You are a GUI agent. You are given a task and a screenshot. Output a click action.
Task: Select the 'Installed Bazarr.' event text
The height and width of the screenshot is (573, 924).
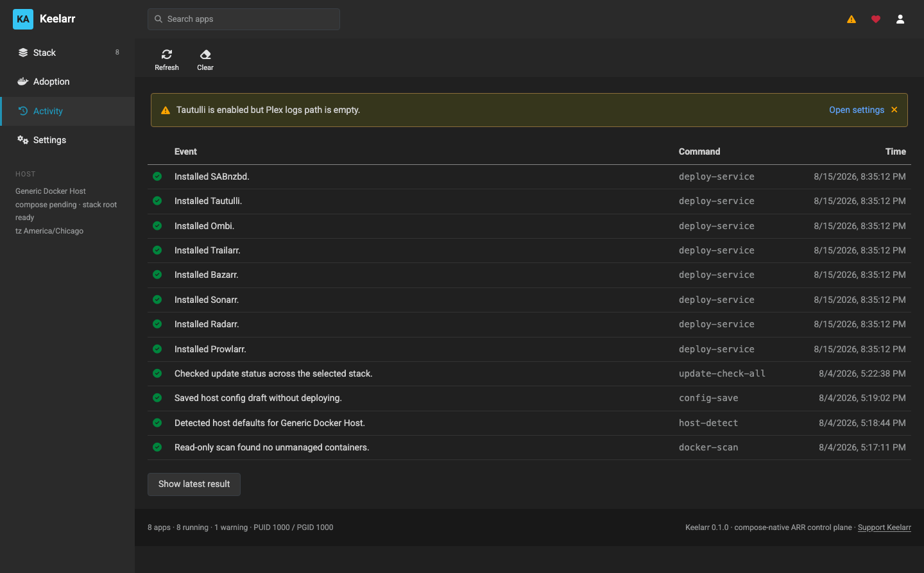click(207, 275)
